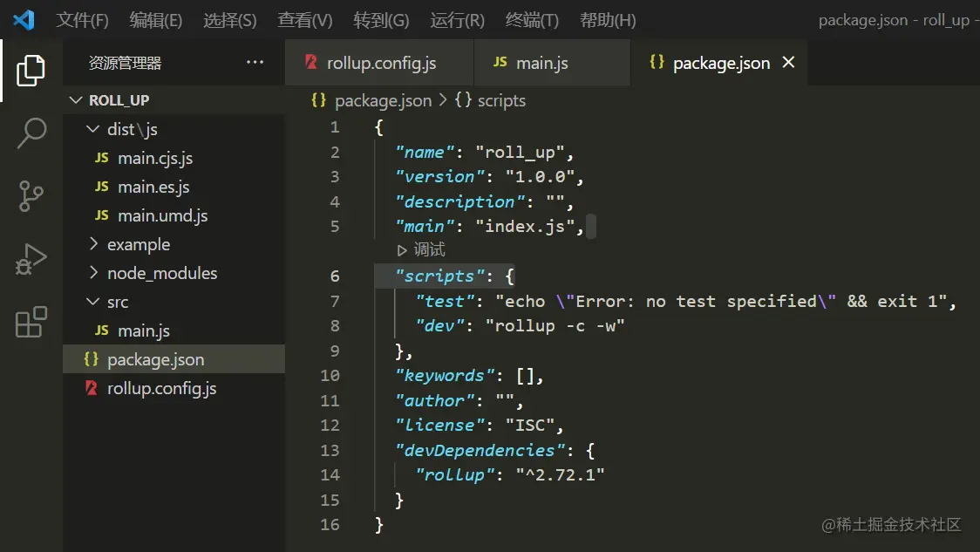Open main.cjs.js in the file tree
Image resolution: width=980 pixels, height=552 pixels.
tap(174, 158)
